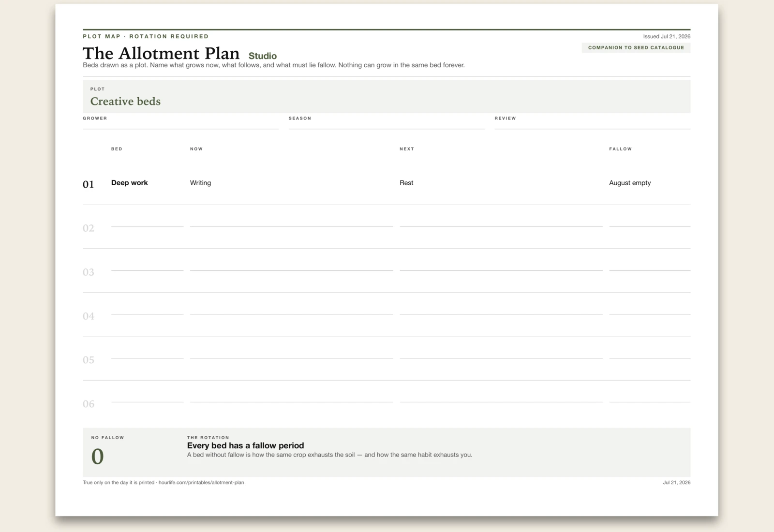Click the 'NEXT' column header
This screenshot has width=774, height=532.
tap(407, 149)
